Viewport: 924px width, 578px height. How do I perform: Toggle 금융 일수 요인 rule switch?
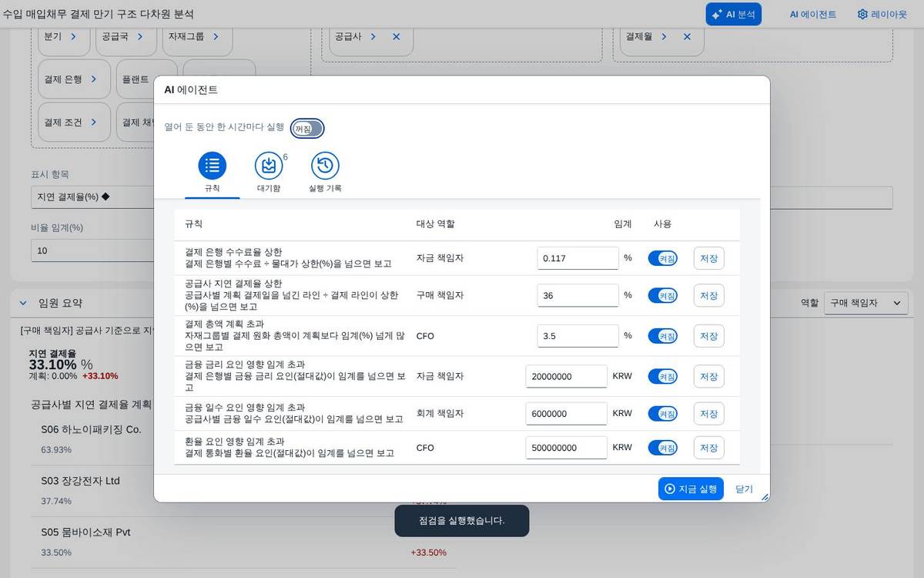coord(663,413)
